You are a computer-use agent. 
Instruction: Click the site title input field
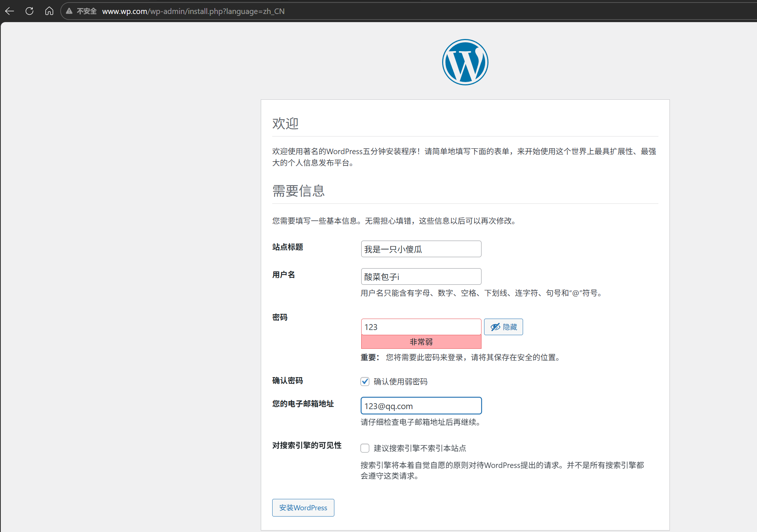(x=421, y=249)
